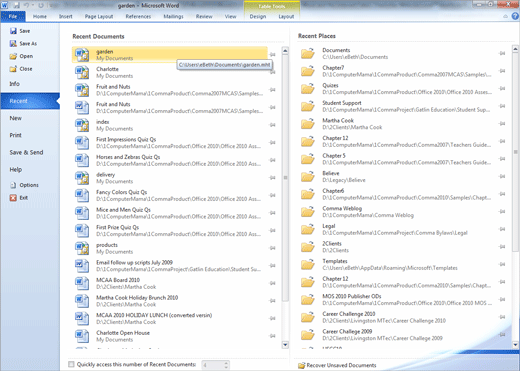Open the Legal folder icon
Image resolution: width=520 pixels, height=371 pixels.
308,229
